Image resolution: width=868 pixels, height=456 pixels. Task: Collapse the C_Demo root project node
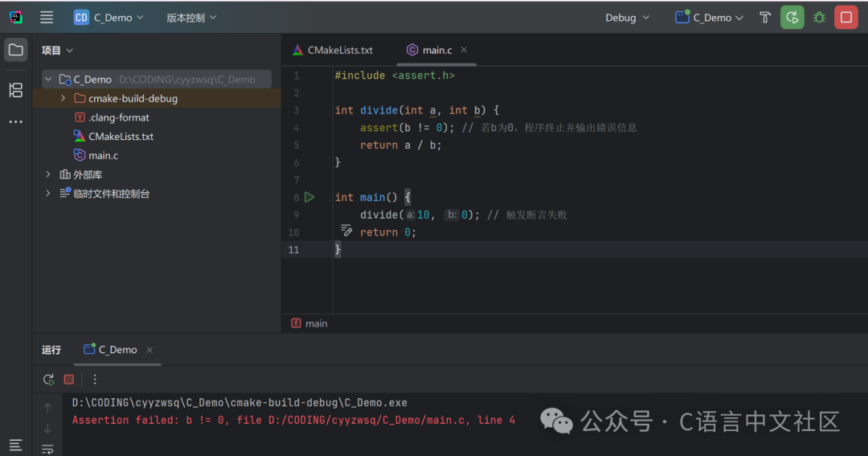click(x=48, y=80)
